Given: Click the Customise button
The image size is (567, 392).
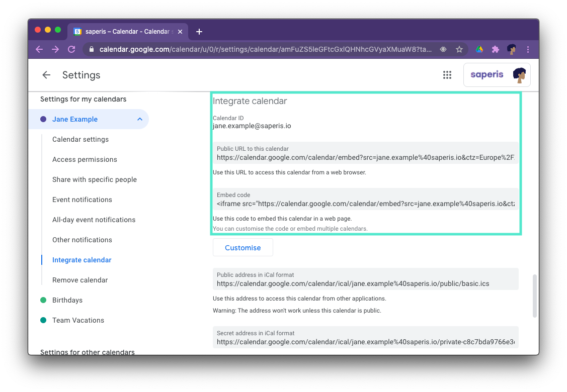Looking at the screenshot, I should [242, 247].
